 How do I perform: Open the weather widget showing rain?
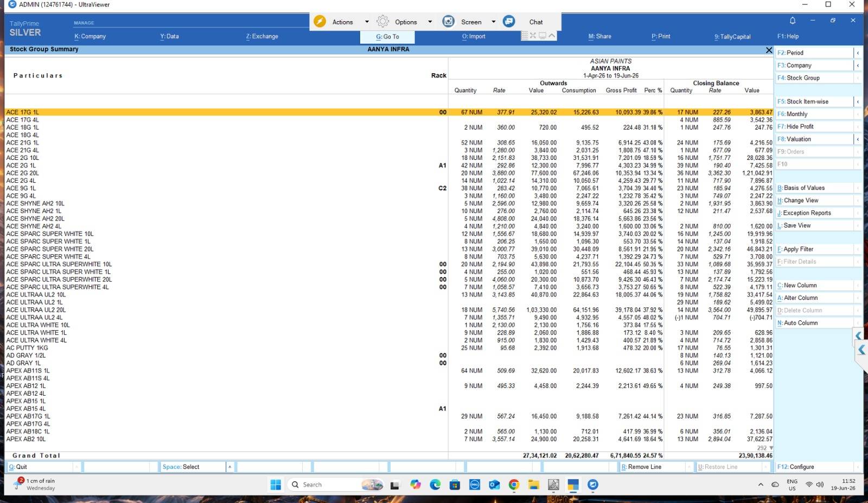[36, 484]
